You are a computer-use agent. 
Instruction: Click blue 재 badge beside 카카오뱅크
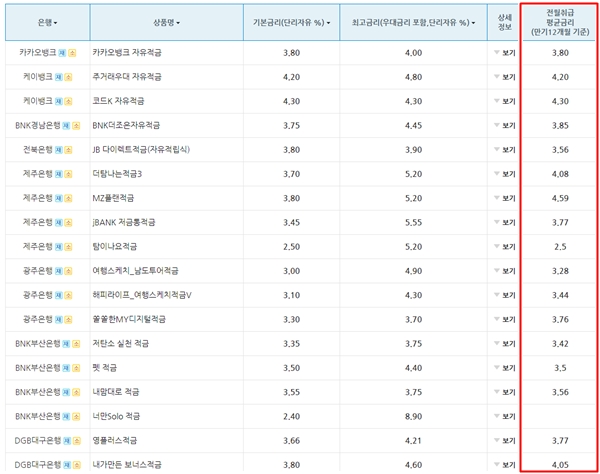click(x=62, y=53)
